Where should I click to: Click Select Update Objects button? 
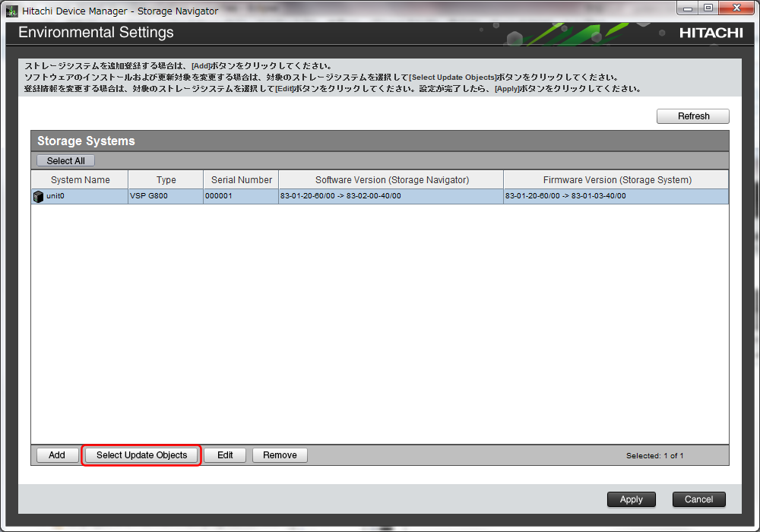point(141,455)
